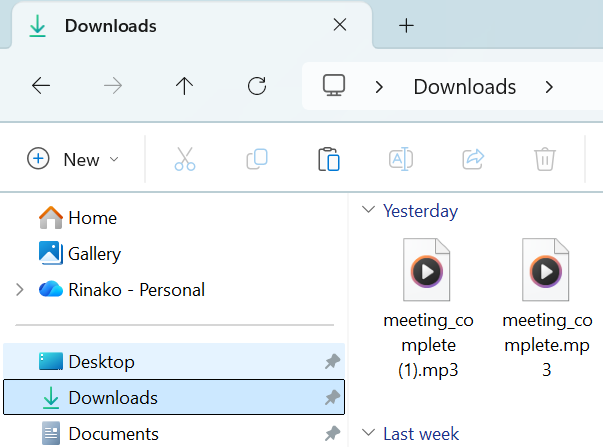Click the Rename icon in toolbar

click(401, 159)
